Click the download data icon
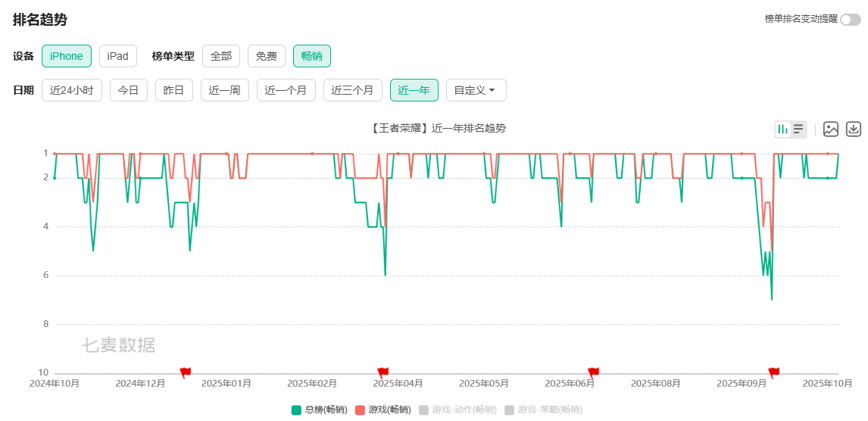The width and height of the screenshot is (868, 421). [x=854, y=129]
